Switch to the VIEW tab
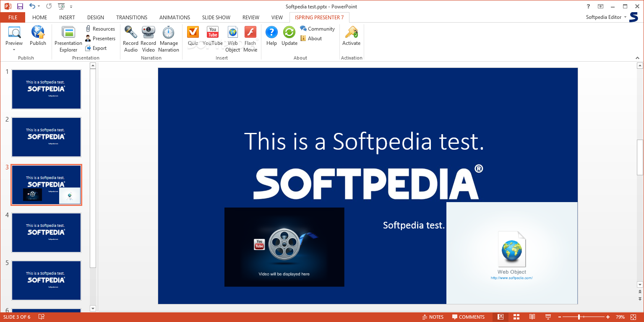Image resolution: width=644 pixels, height=322 pixels. tap(277, 18)
